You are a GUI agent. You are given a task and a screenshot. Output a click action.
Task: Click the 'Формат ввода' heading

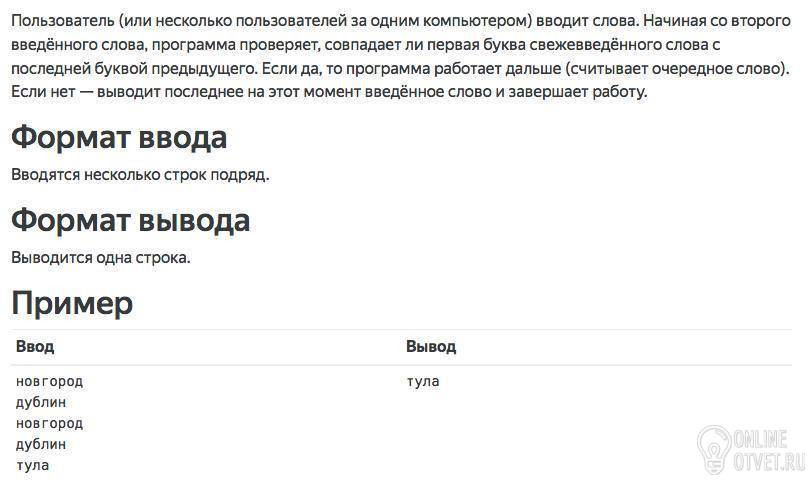[119, 137]
